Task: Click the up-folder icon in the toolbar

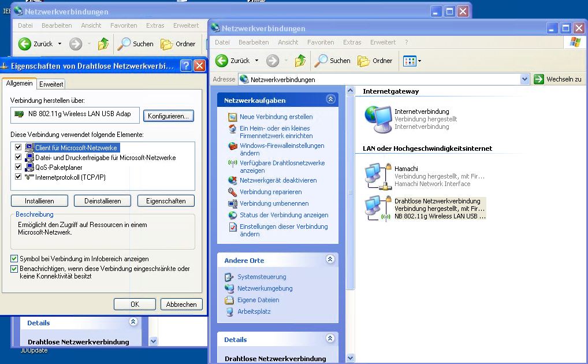Action: tap(299, 60)
